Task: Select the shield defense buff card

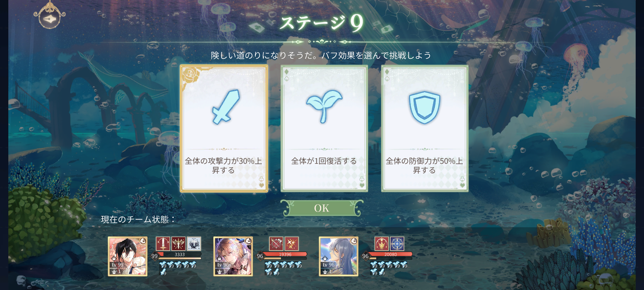Action: tap(425, 128)
